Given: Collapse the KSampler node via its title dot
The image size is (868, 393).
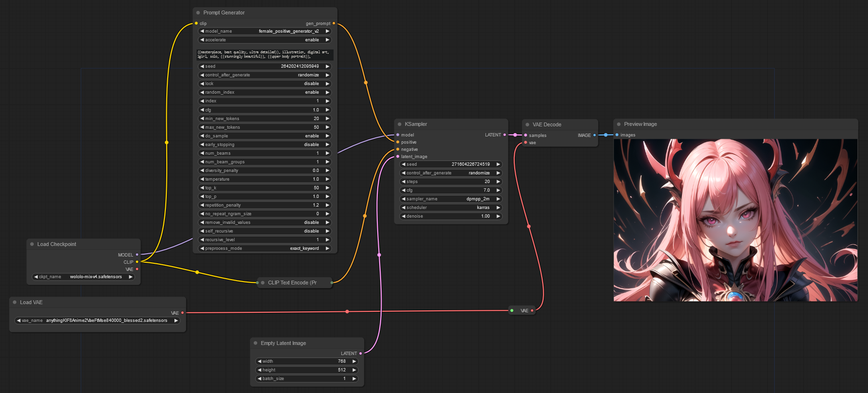Looking at the screenshot, I should pyautogui.click(x=399, y=124).
